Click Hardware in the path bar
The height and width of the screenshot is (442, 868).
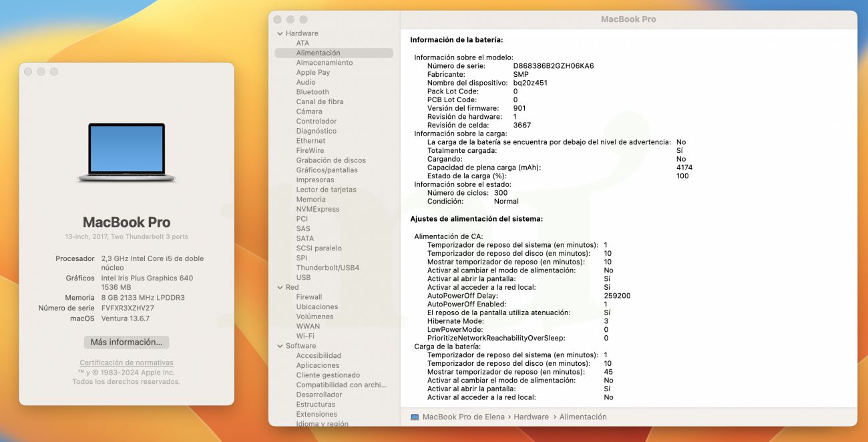pos(531,417)
